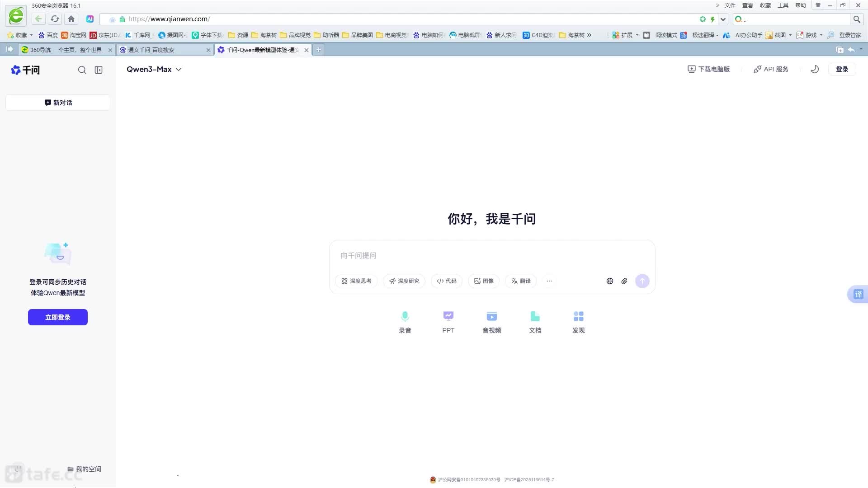
Task: Open the 文档 feature
Action: [535, 322]
